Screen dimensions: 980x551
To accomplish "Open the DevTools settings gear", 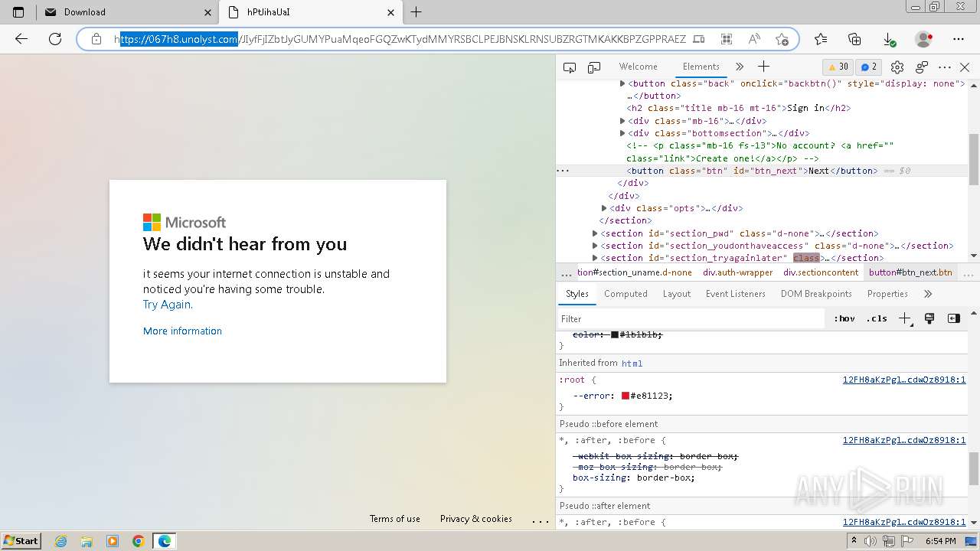I will (x=897, y=67).
